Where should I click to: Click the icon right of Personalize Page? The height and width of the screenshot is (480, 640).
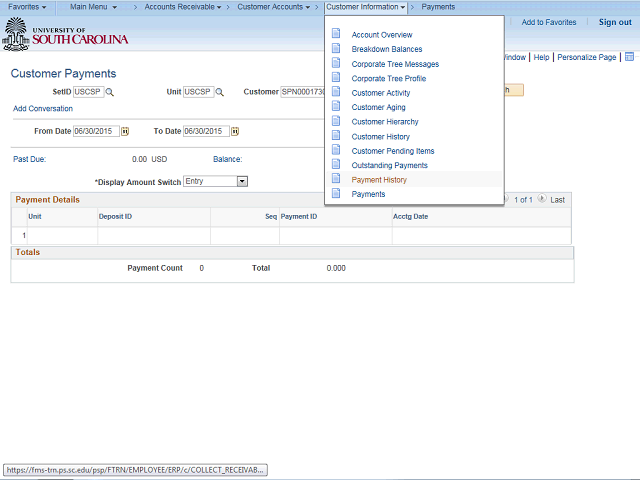coord(629,57)
